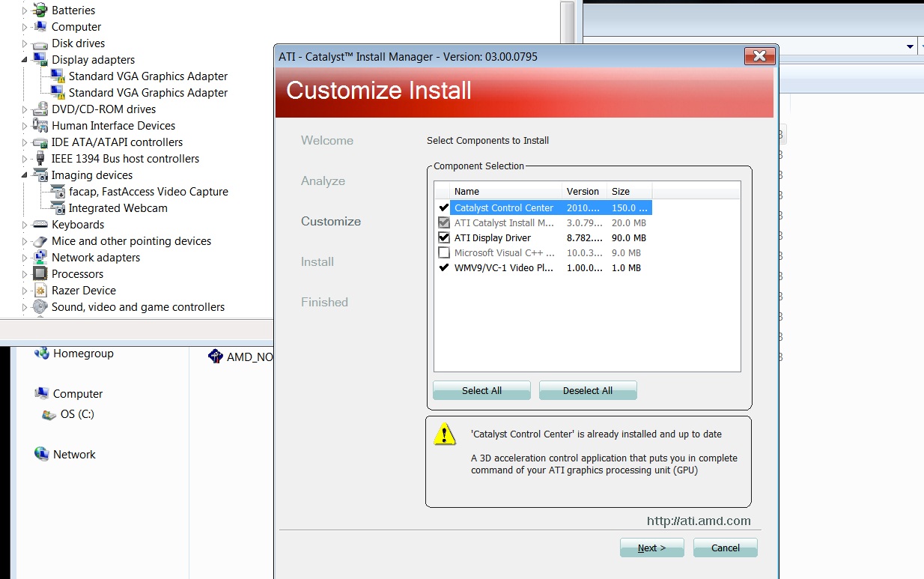924x579 pixels.
Task: Open the dropdown arrow in background window toolbar
Action: click(911, 46)
